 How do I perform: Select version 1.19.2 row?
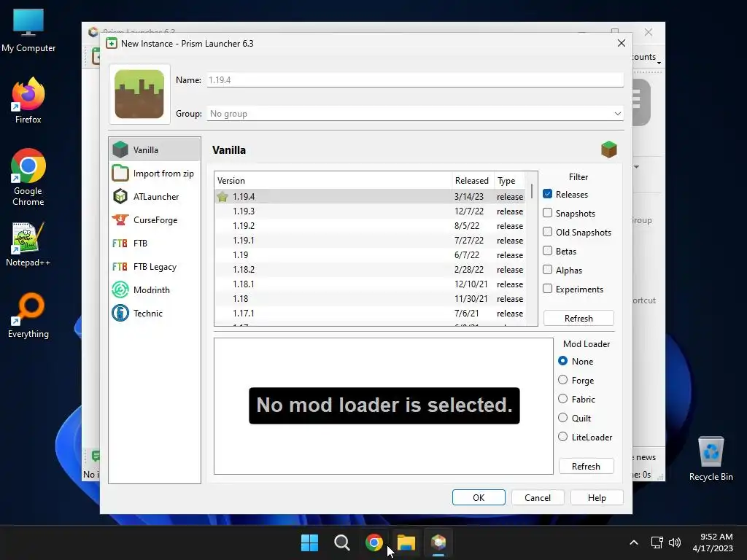click(370, 226)
